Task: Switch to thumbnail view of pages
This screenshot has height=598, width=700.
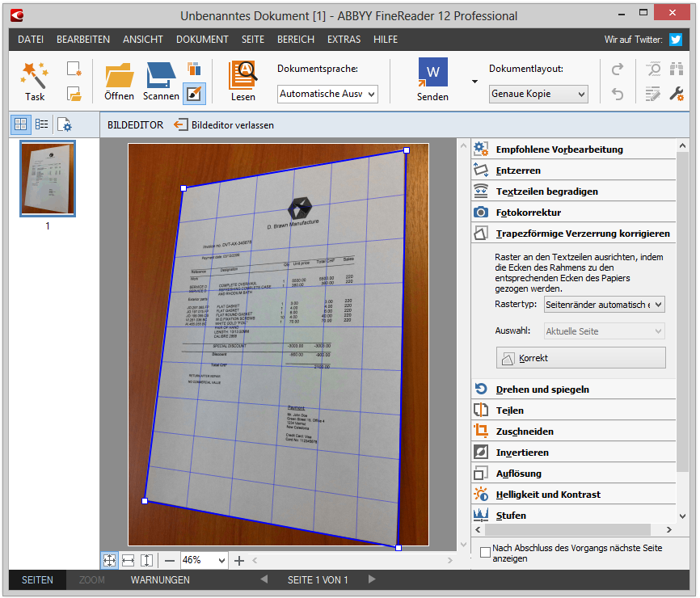Action: [x=21, y=124]
